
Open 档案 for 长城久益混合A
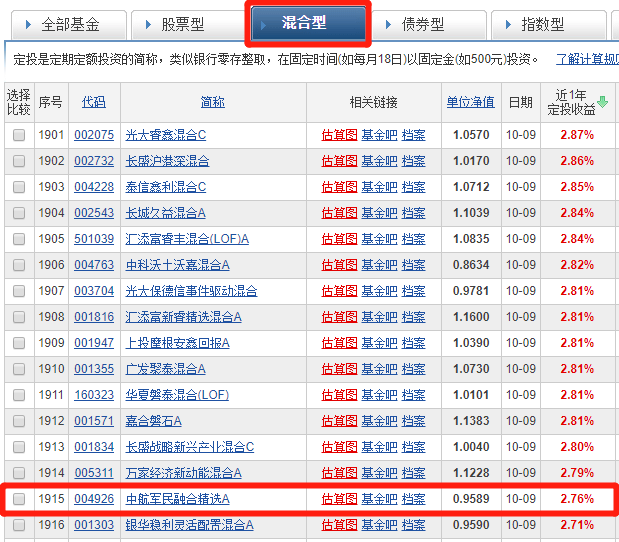413,213
